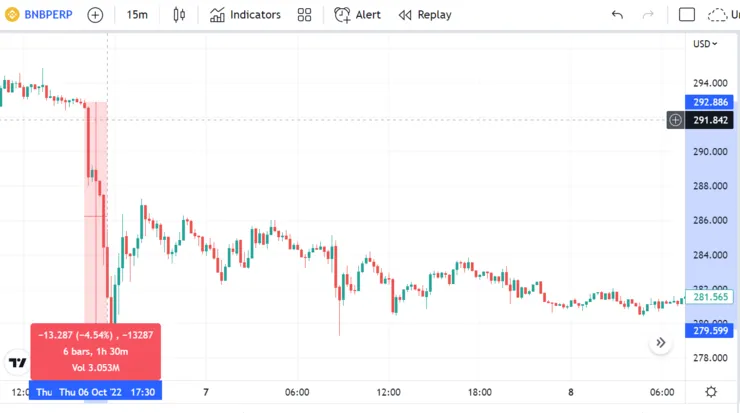
Task: Open the Indicators dialog
Action: pos(245,15)
